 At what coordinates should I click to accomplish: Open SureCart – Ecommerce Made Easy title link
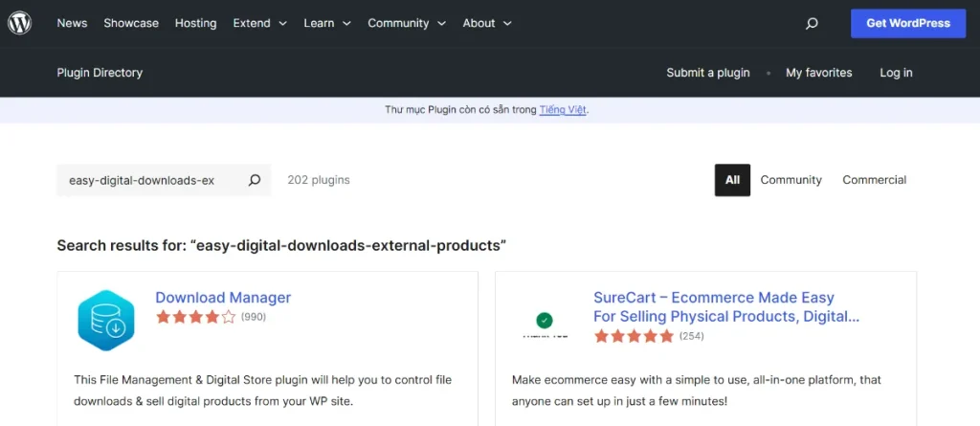pos(726,307)
